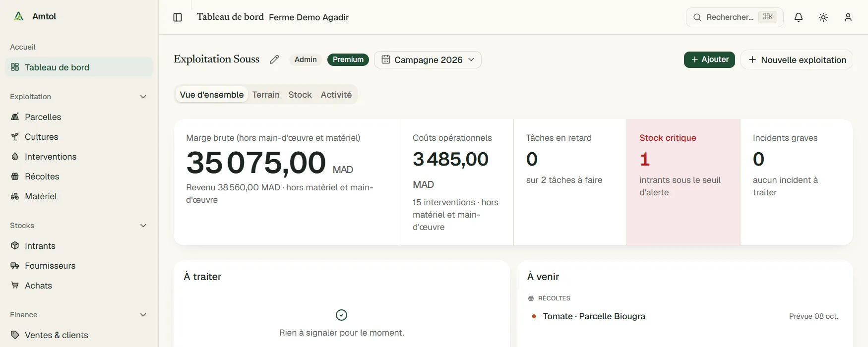868x347 pixels.
Task: Click the Amtol logo icon
Action: (19, 16)
